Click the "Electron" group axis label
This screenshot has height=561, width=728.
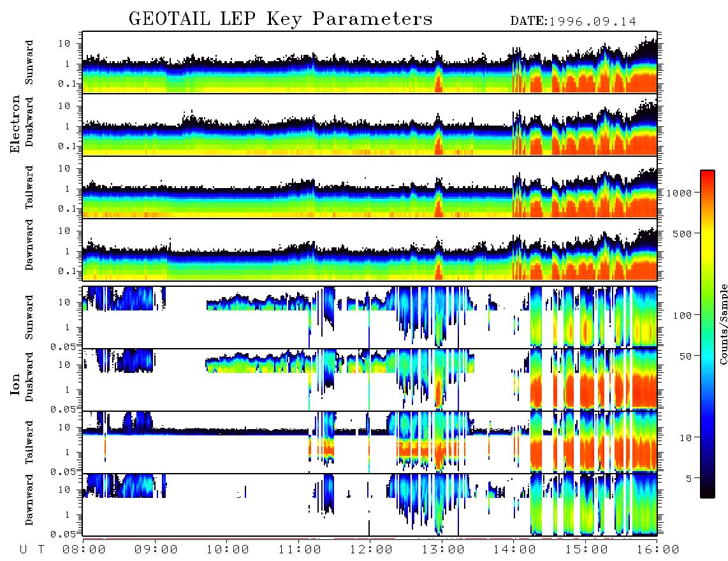click(15, 124)
